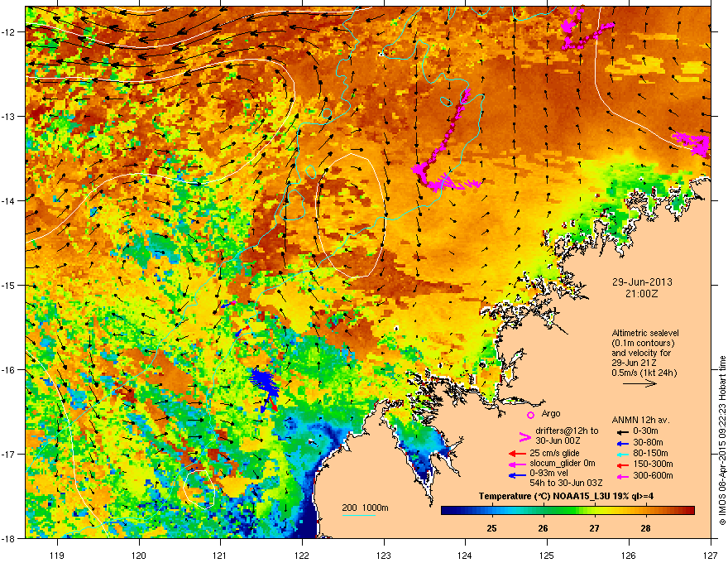Click the '54h to 30-Jun 03Z' text

point(566,483)
